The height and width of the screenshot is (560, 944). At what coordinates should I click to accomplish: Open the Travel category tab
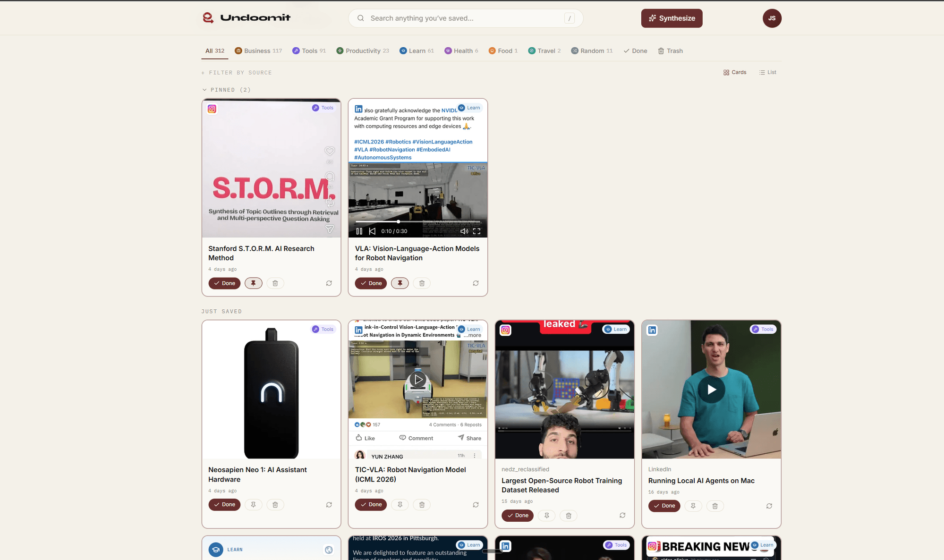tap(544, 51)
